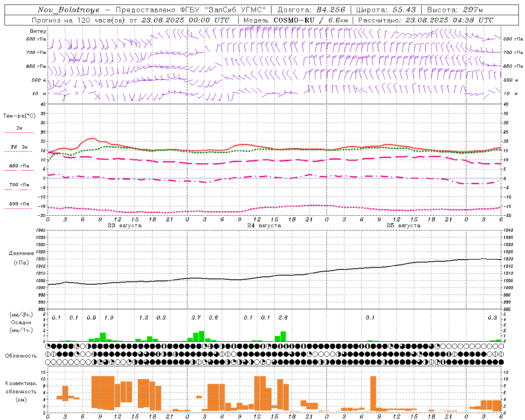Click the 0.6 precipitation total value
This screenshot has height=420, width=525.
point(213,317)
